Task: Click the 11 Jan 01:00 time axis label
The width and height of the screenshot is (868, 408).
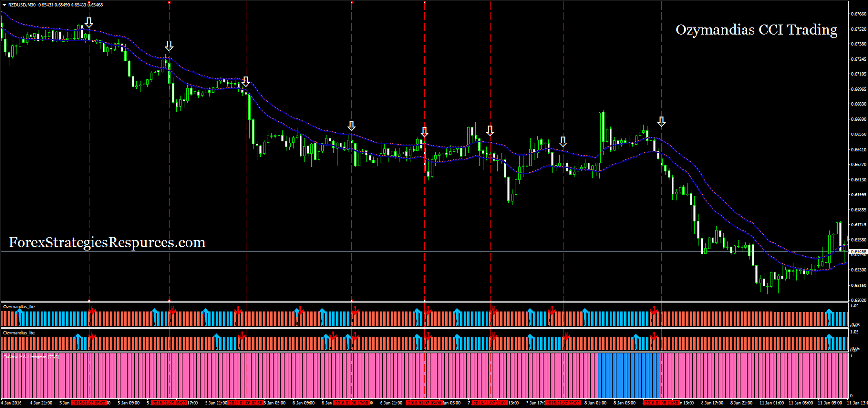Action: (x=772, y=403)
